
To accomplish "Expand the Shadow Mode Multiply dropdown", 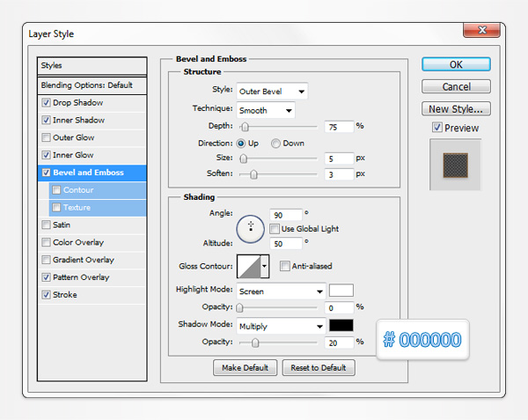I will click(280, 326).
